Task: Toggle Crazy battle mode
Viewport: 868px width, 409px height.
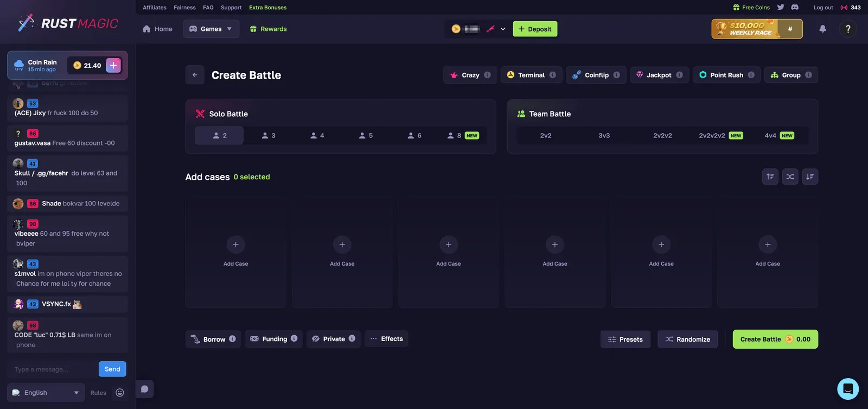Action: pos(470,75)
